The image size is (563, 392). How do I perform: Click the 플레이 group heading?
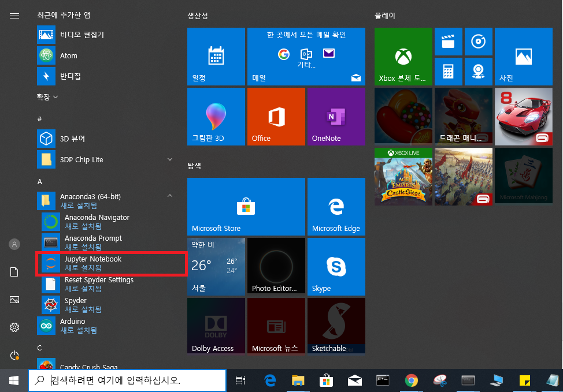pyautogui.click(x=385, y=16)
